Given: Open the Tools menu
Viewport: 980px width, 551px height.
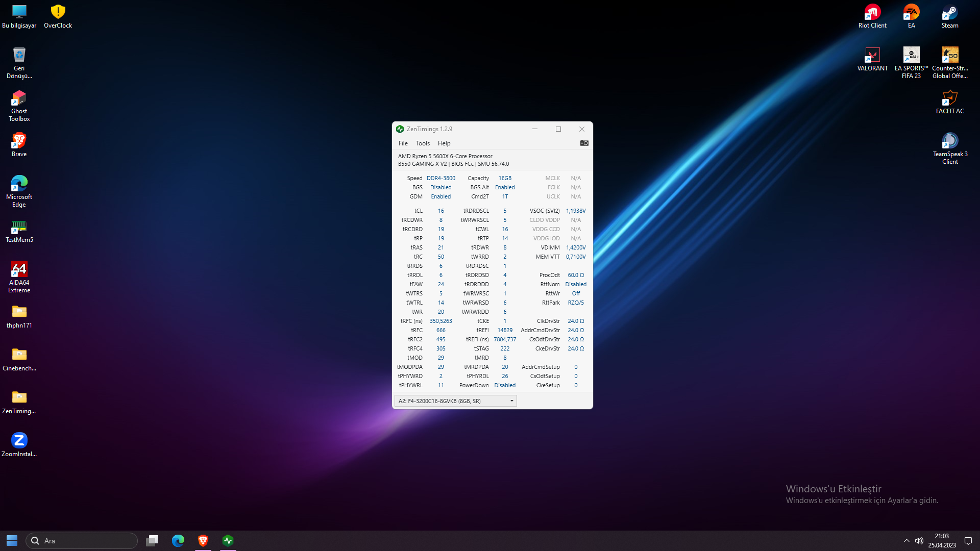Looking at the screenshot, I should (422, 143).
